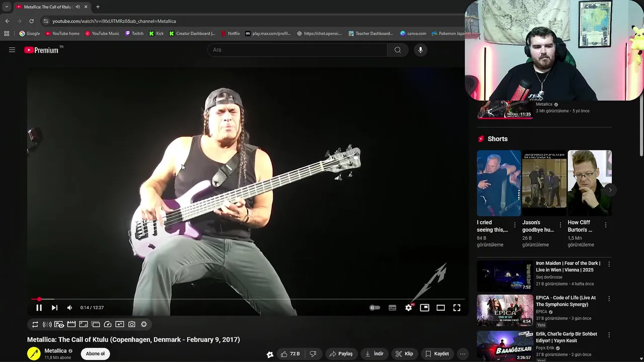Viewport: 644px width, 362px height.
Task: Open the Twitch bookmark
Action: click(134, 34)
